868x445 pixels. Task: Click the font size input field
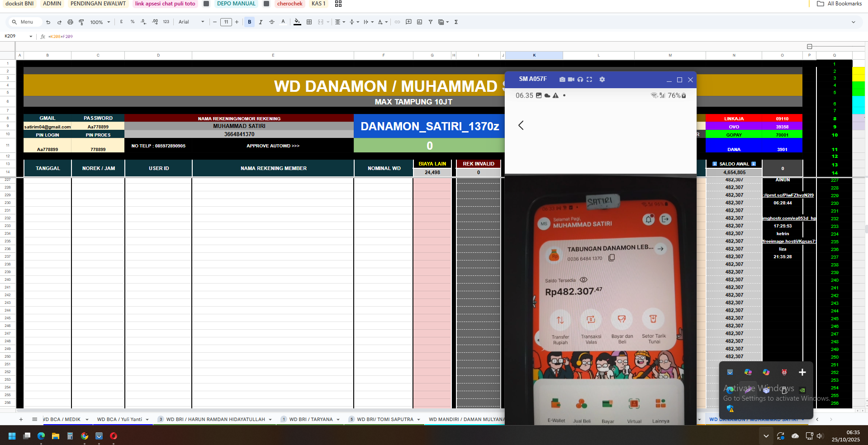[x=226, y=22]
